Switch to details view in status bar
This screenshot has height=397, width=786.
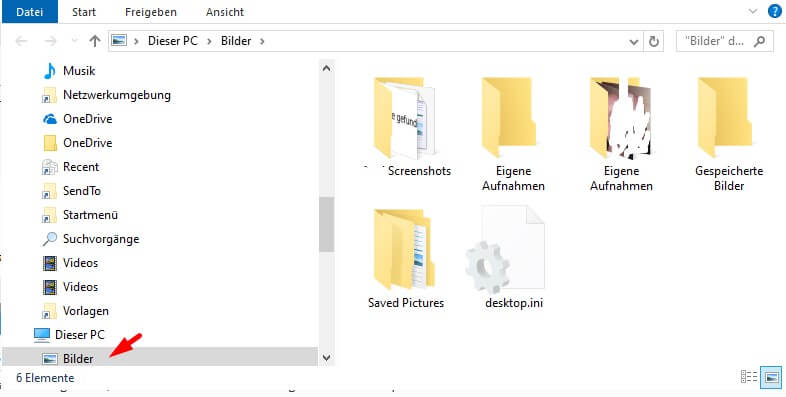coord(749,377)
